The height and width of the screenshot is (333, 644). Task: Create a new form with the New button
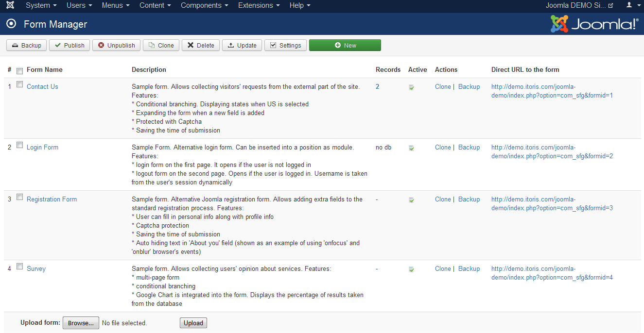[x=345, y=45]
